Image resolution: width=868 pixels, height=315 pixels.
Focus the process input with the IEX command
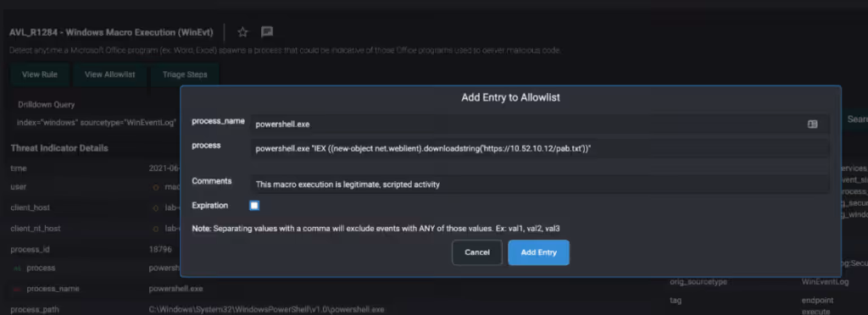(x=539, y=149)
